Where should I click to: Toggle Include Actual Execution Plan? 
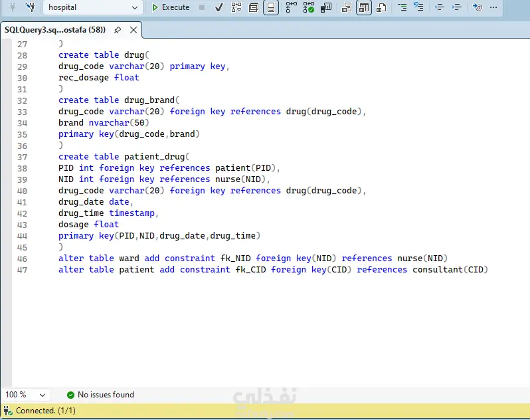point(291,7)
